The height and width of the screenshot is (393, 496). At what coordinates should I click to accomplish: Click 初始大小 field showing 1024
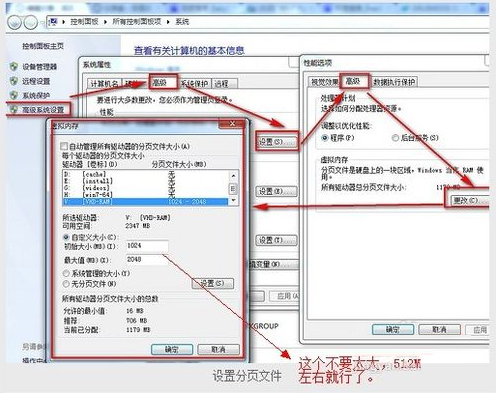tap(147, 246)
